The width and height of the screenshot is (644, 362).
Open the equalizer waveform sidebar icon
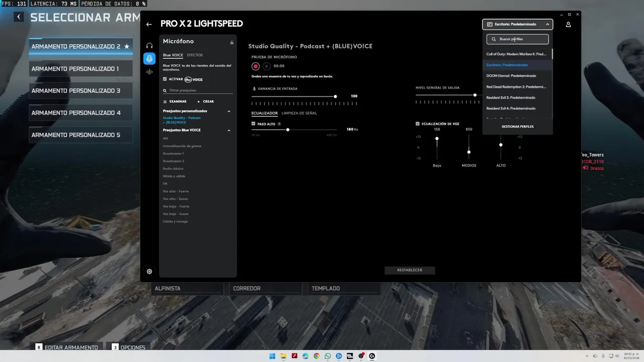(149, 72)
